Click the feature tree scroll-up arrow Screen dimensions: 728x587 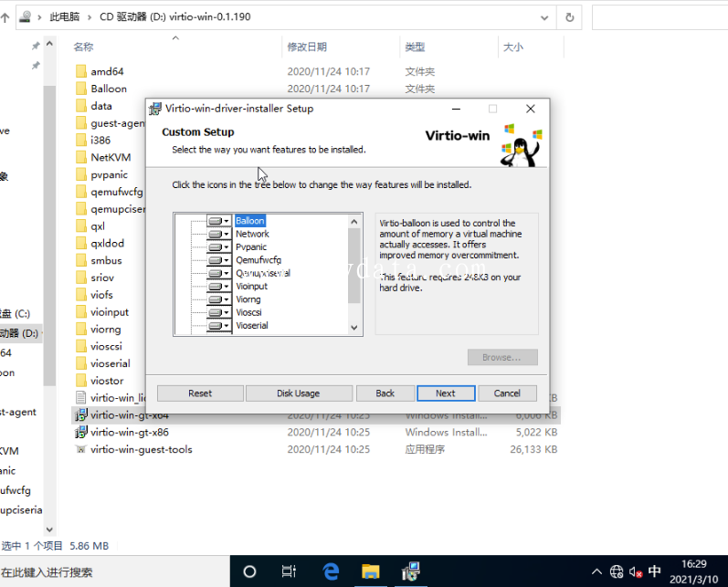(354, 222)
